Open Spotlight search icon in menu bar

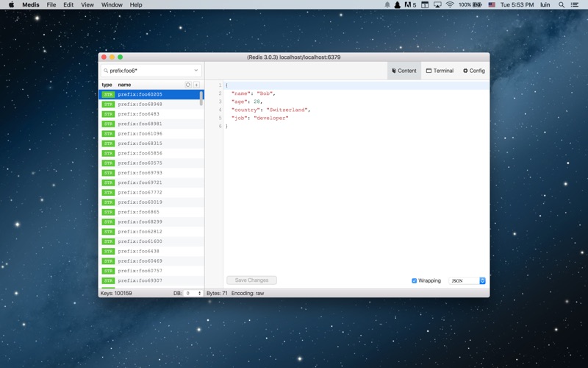[562, 5]
